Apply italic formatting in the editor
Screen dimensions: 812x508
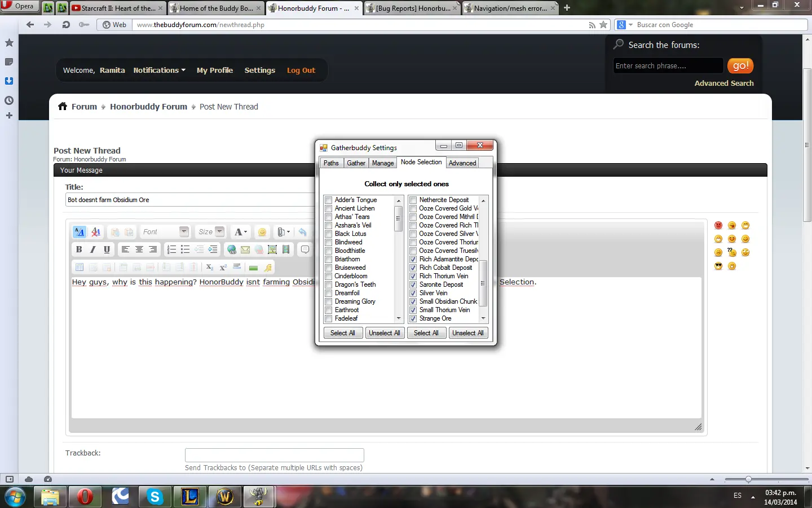point(92,249)
